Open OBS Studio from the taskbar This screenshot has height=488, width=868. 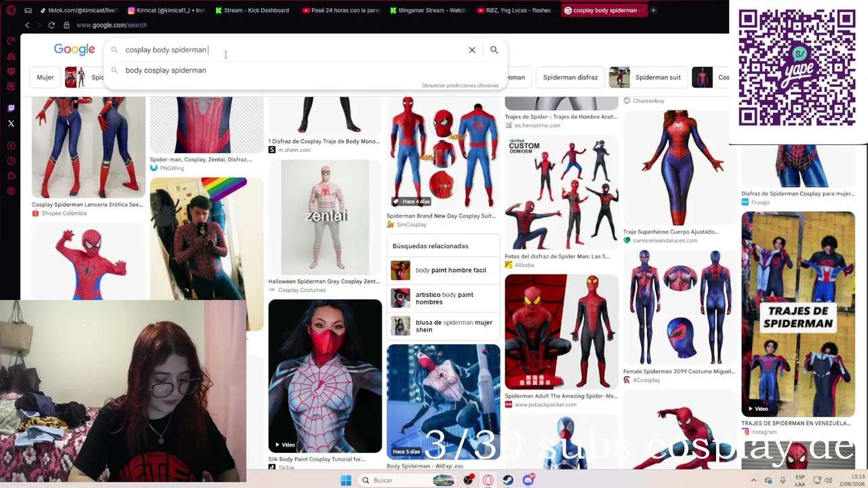(469, 481)
